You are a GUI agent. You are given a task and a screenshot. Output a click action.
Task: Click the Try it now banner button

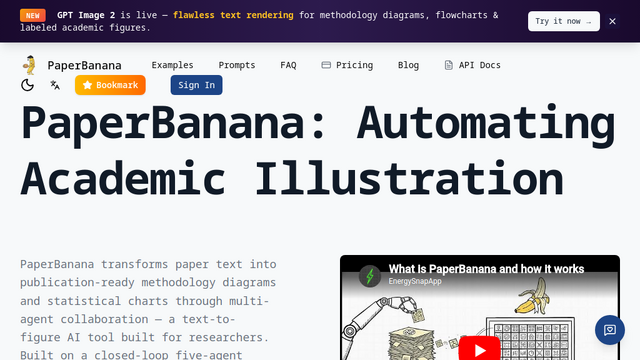pos(564,21)
